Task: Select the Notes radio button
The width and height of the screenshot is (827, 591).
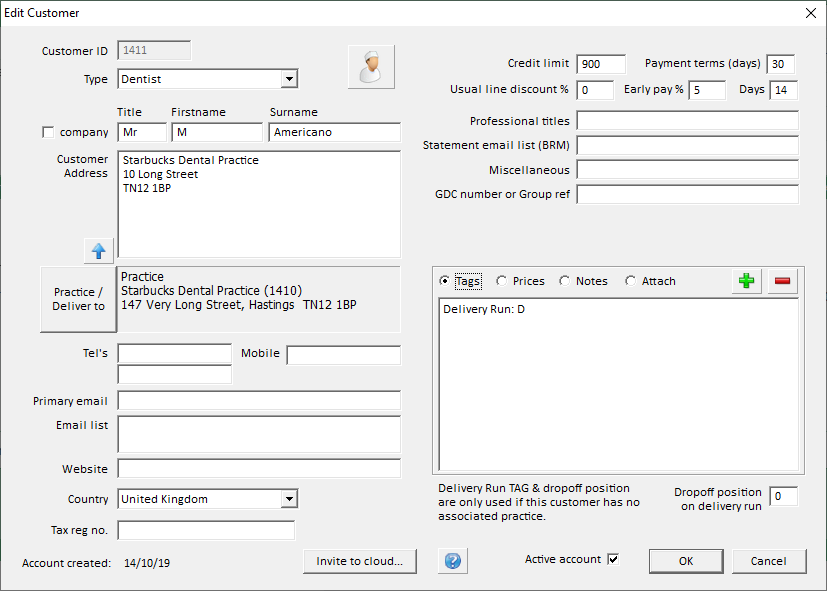Action: 565,282
